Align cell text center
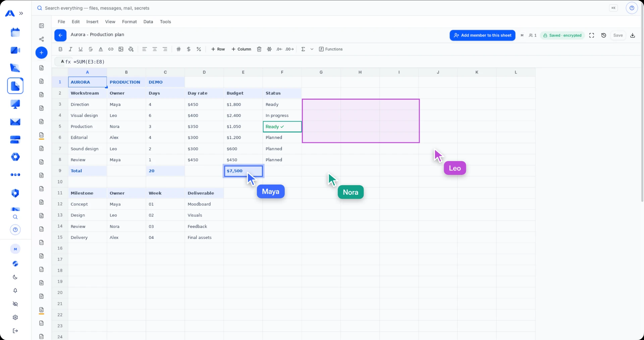The image size is (644, 340). pyautogui.click(x=155, y=49)
